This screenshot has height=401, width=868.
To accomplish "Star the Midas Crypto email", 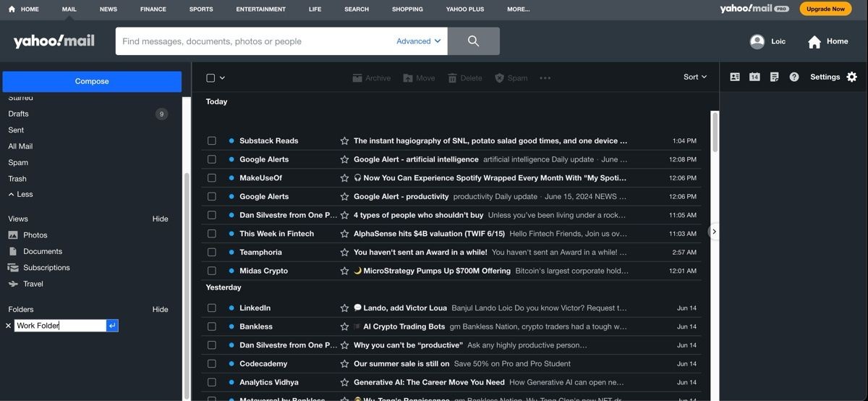I will click(344, 271).
